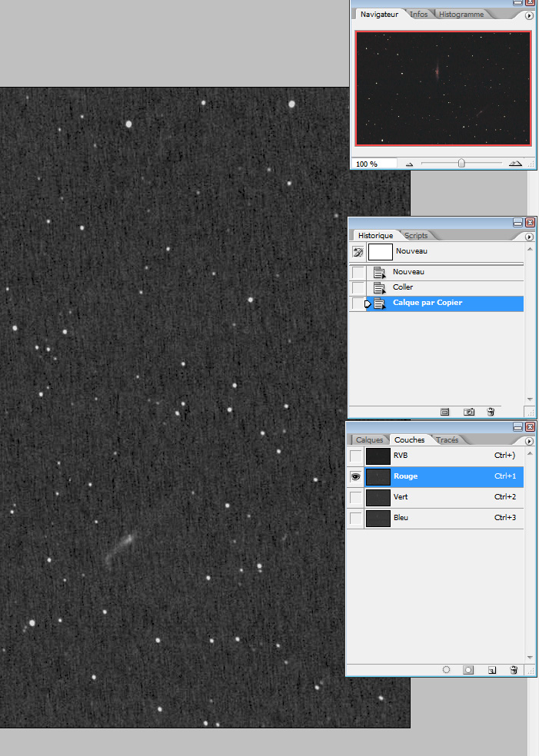Select the Navigateur tab
Viewport: 539px width, 756px height.
pyautogui.click(x=379, y=15)
